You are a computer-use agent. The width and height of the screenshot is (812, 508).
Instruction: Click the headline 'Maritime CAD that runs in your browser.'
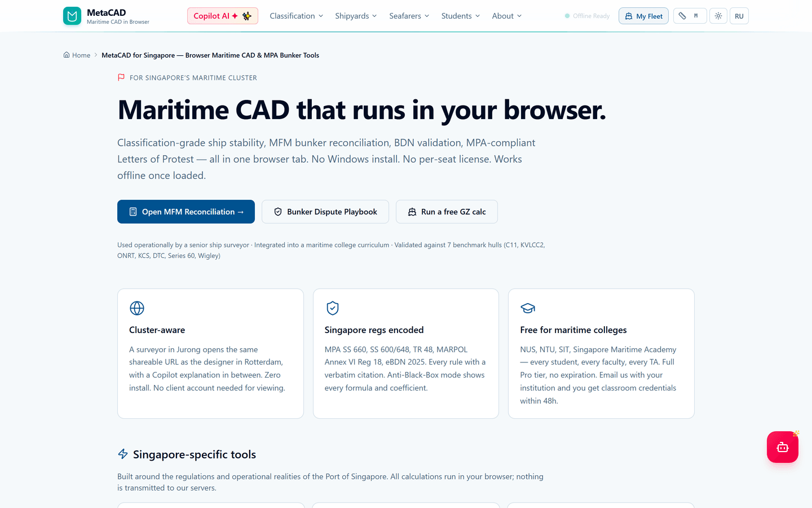362,110
